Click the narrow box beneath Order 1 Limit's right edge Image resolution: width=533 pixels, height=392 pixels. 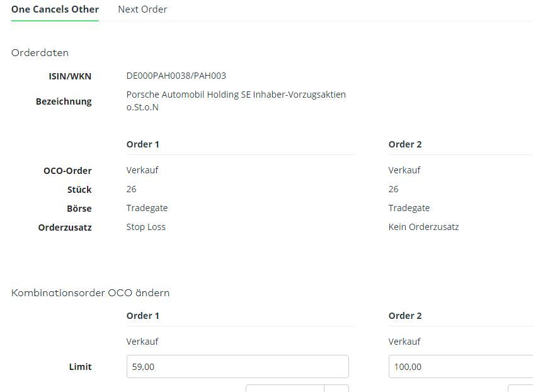pos(336,388)
